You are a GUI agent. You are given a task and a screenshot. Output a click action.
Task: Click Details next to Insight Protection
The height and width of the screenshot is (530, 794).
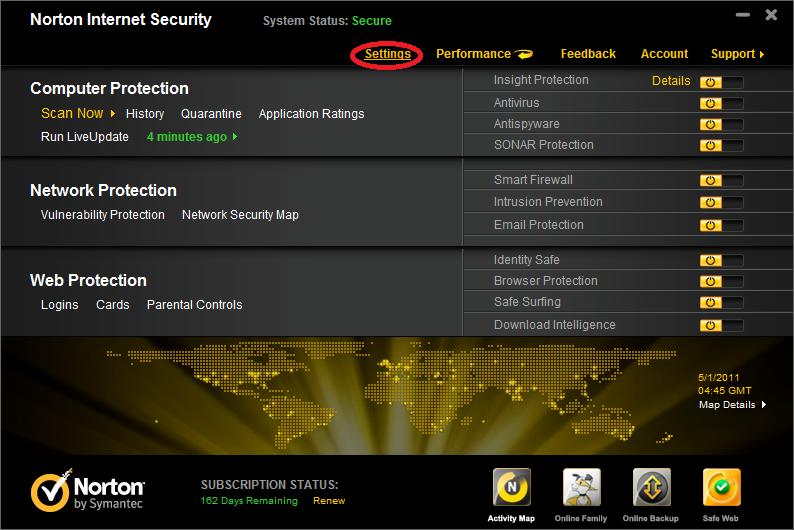point(671,81)
